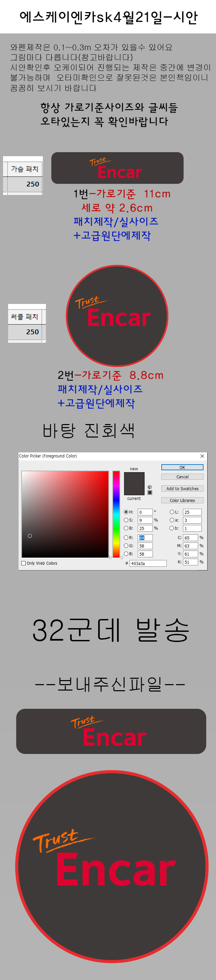This screenshot has height=980, width=216.
Task: Open Color Libraries
Action: [x=182, y=500]
